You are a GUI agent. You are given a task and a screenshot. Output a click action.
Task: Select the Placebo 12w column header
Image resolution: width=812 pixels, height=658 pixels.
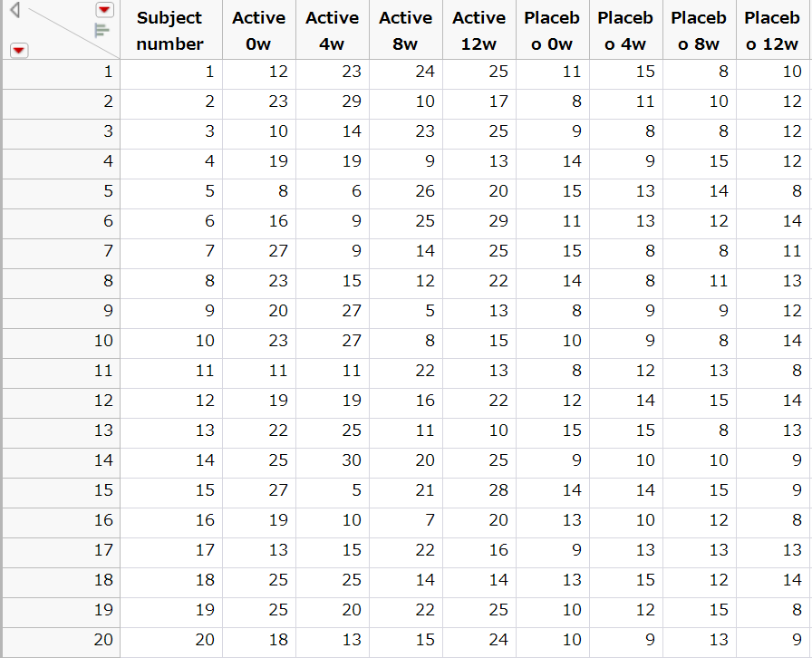click(771, 29)
